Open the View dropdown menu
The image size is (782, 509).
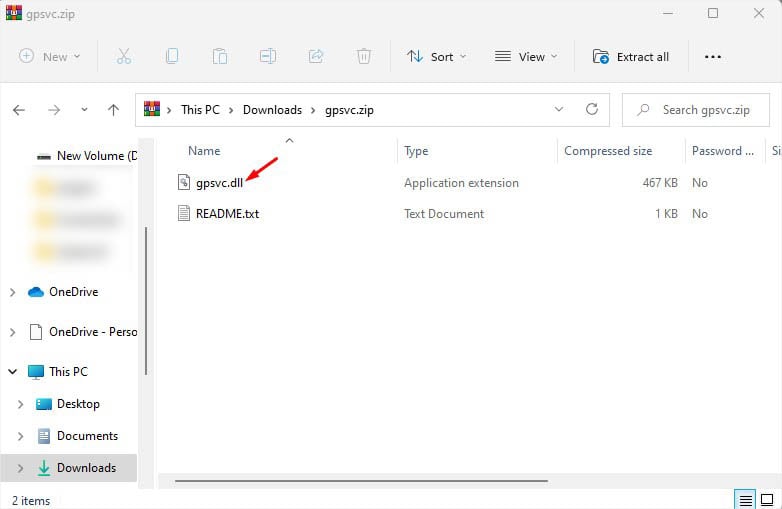tap(526, 56)
